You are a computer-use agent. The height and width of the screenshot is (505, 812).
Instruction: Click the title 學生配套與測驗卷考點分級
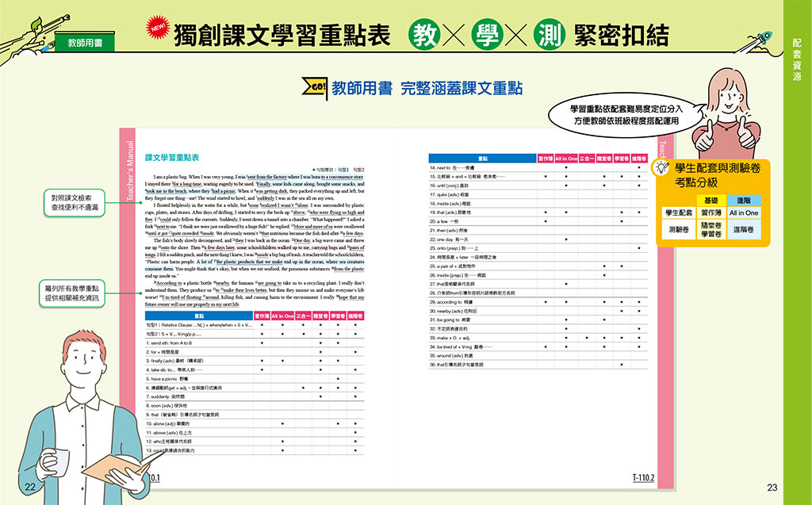tap(717, 175)
